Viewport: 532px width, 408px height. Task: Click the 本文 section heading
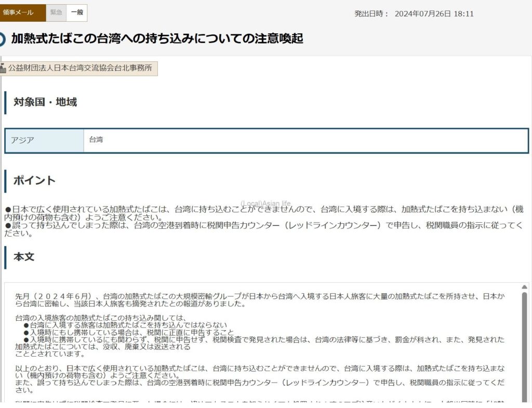tap(24, 257)
